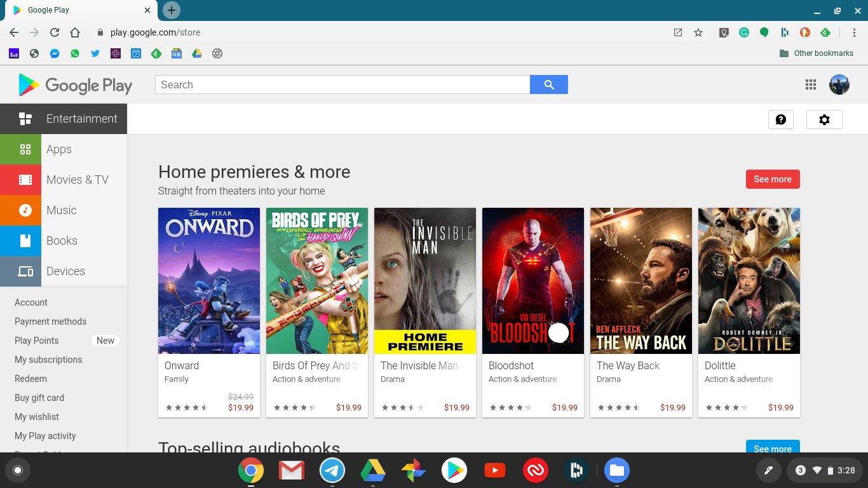This screenshot has width=868, height=488.
Task: Click the Redeem link
Action: coord(31,379)
